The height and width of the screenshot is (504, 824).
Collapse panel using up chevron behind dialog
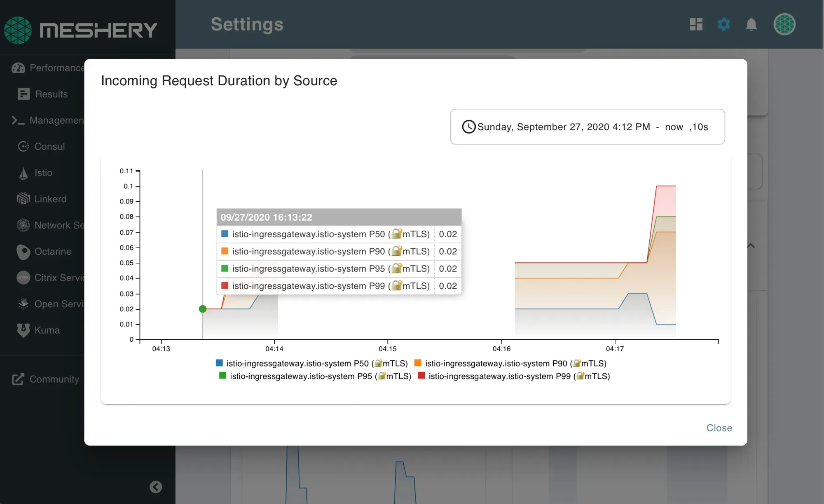tap(751, 246)
